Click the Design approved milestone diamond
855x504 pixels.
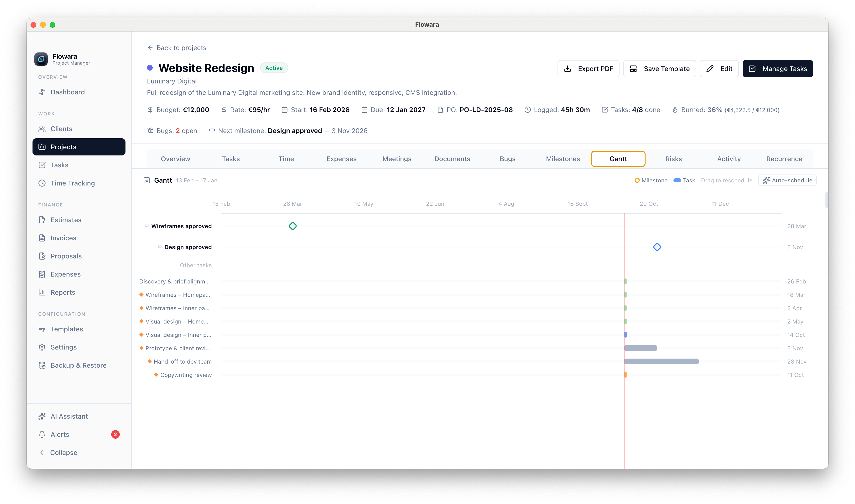click(657, 247)
